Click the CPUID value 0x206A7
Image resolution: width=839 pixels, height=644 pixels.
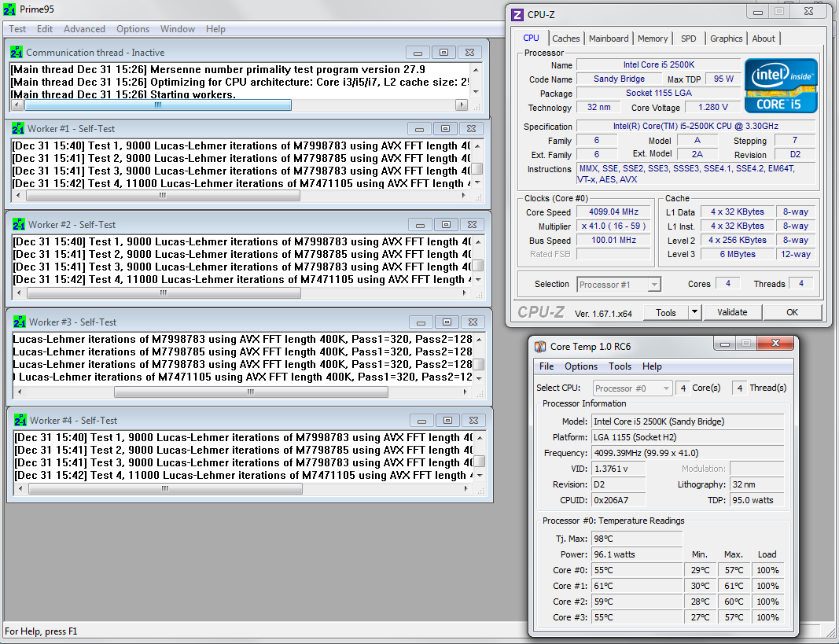pyautogui.click(x=618, y=501)
